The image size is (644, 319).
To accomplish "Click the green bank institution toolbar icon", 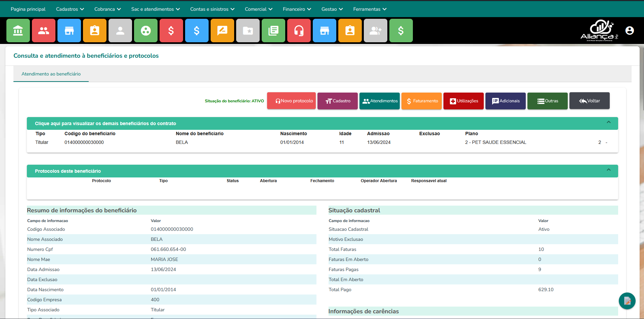I will (x=18, y=31).
